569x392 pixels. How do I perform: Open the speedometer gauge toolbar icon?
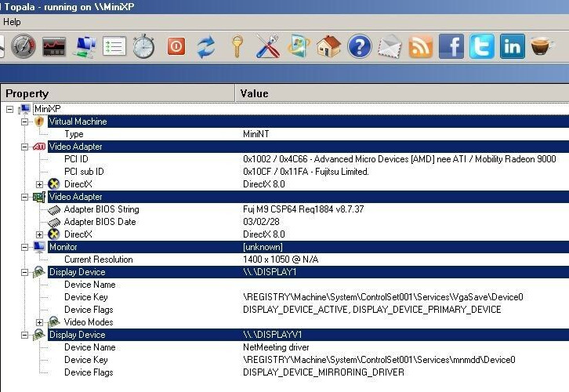click(x=24, y=46)
